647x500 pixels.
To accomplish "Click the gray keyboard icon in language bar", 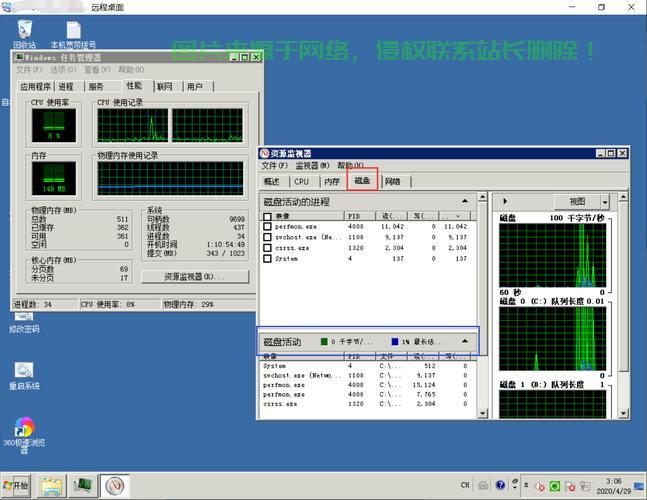I will 483,485.
